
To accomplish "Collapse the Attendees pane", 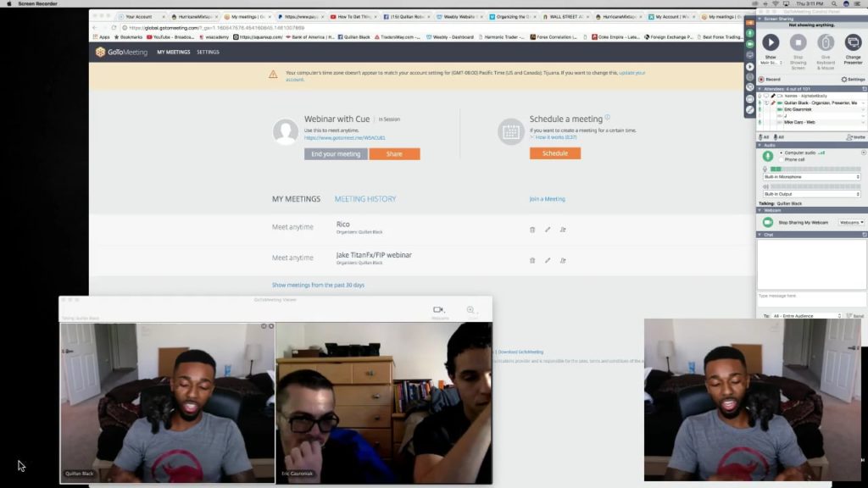I will pos(759,88).
